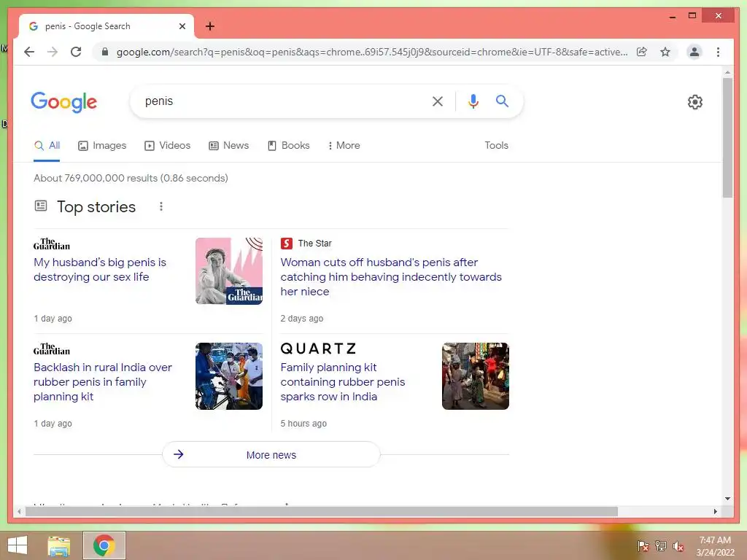Open the search Tools options
This screenshot has height=560, width=747.
[x=496, y=145]
